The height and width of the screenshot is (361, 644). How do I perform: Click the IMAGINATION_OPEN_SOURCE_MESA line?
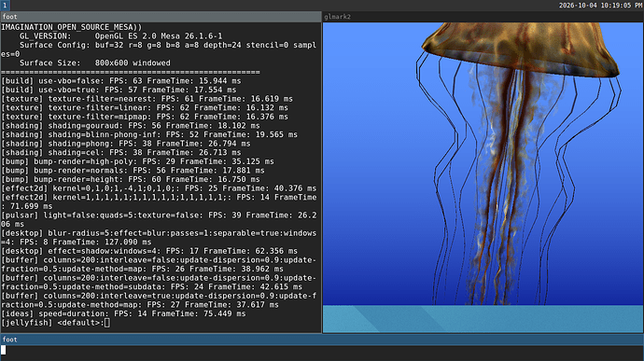[x=72, y=27]
